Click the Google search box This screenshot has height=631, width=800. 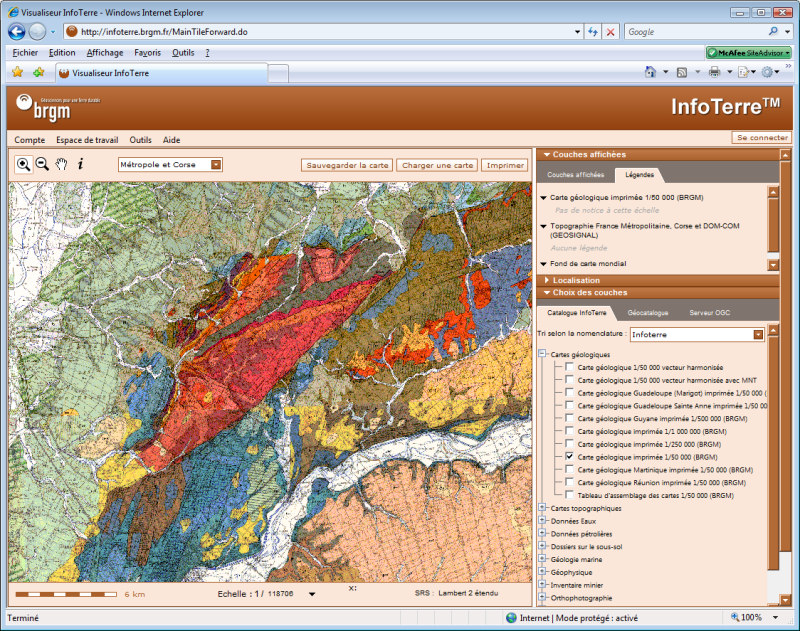pos(696,32)
